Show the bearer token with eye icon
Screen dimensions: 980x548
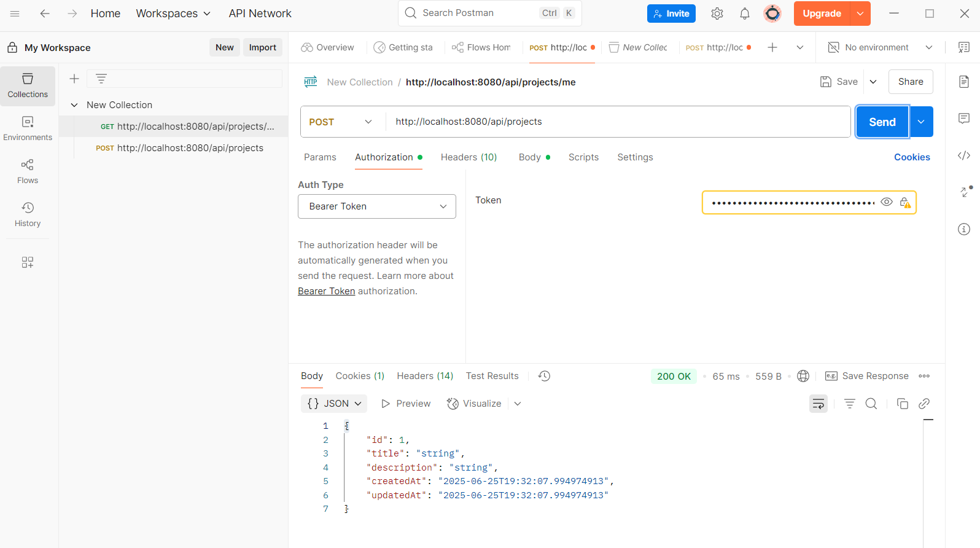tap(887, 202)
